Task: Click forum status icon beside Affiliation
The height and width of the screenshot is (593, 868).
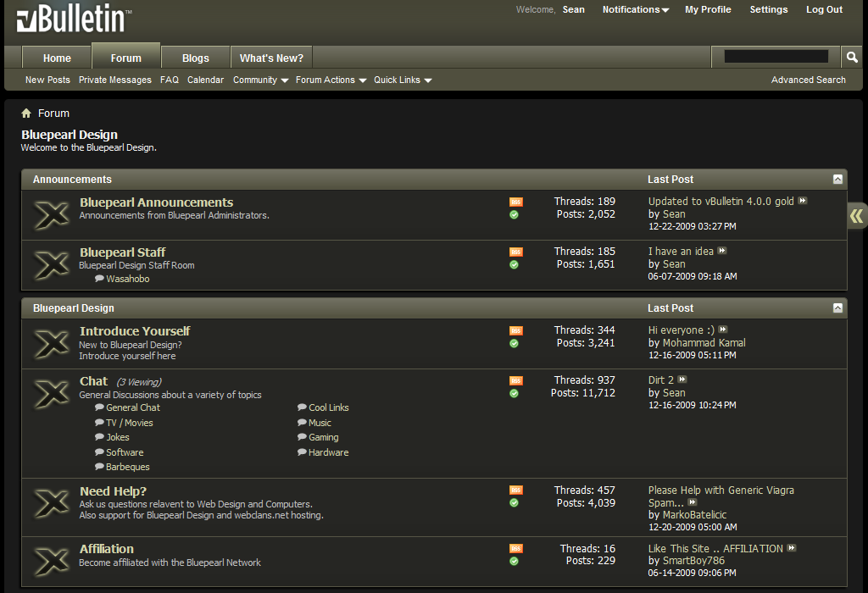Action: click(52, 561)
